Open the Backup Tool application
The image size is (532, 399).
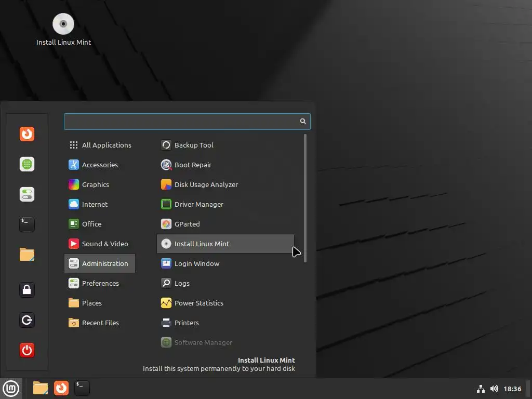225,145
